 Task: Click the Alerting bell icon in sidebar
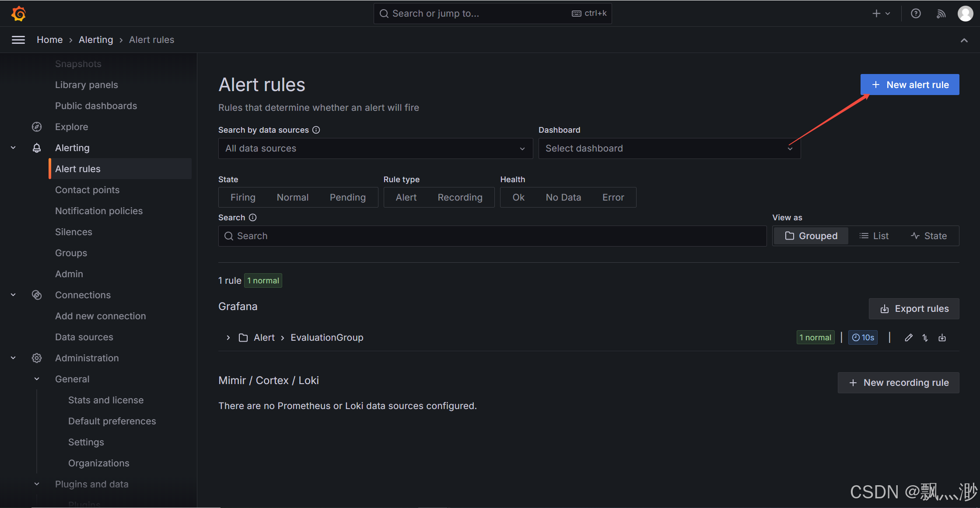tap(37, 148)
